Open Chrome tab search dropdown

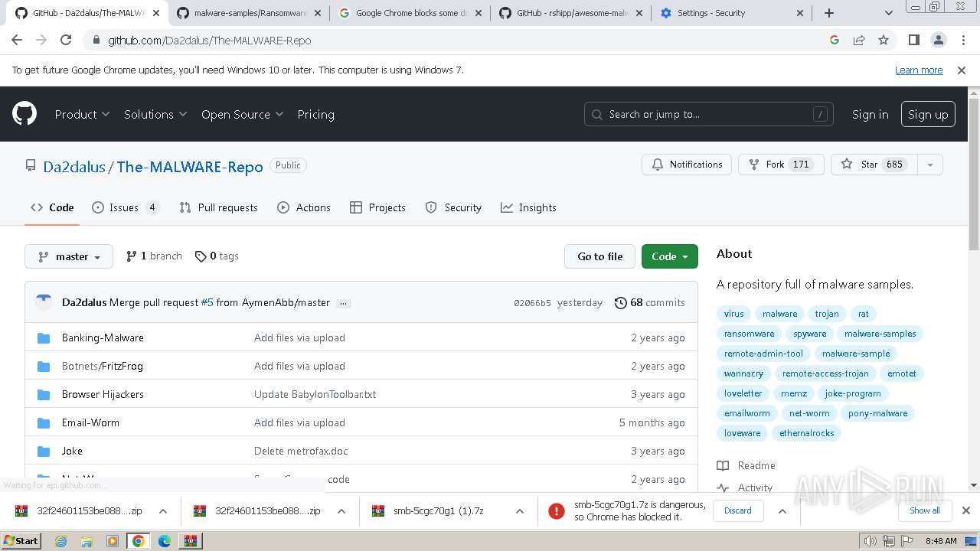(x=888, y=13)
